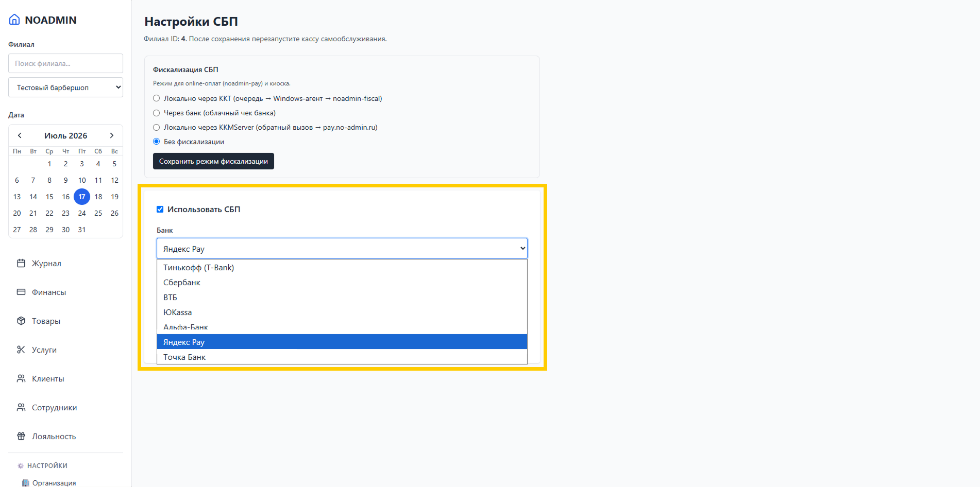Screen dimensions: 980x487
Task: Select Без фискализации radio option
Action: pyautogui.click(x=156, y=142)
